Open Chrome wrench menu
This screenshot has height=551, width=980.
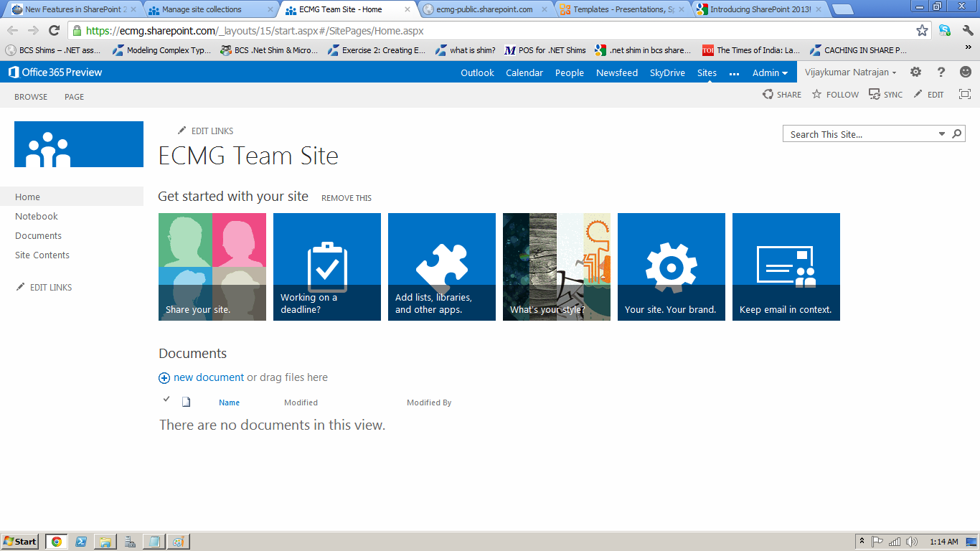click(967, 31)
